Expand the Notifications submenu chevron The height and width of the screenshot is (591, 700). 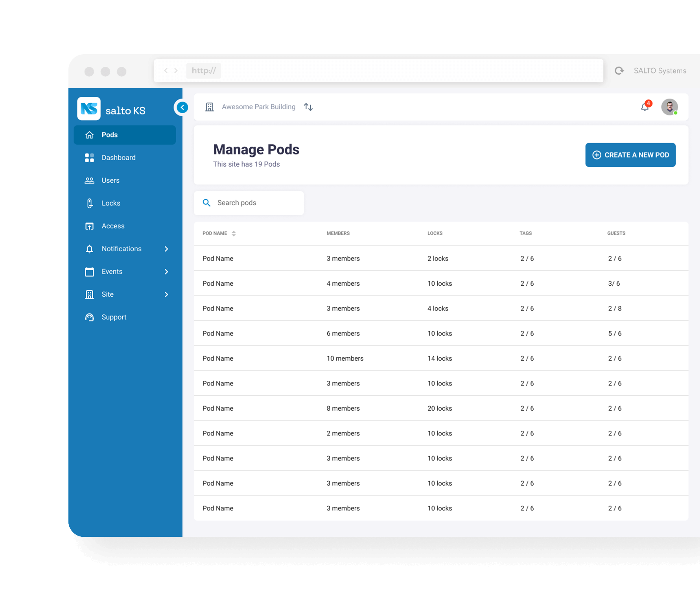(x=166, y=249)
